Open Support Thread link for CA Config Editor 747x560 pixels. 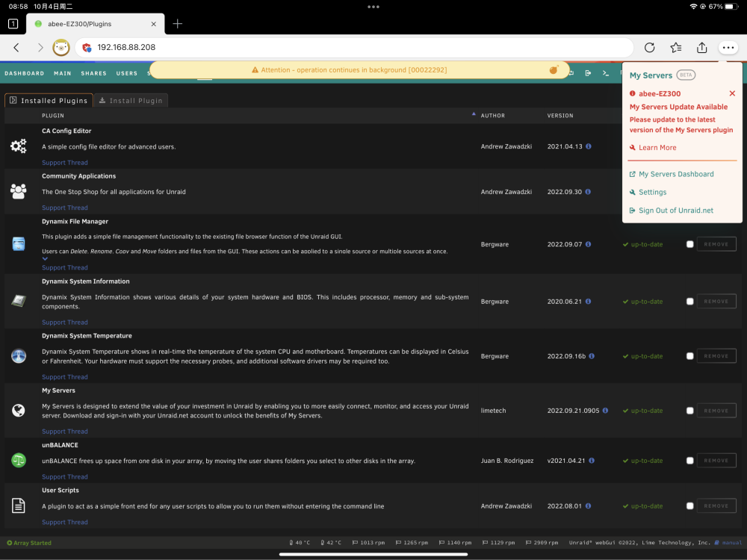(65, 162)
